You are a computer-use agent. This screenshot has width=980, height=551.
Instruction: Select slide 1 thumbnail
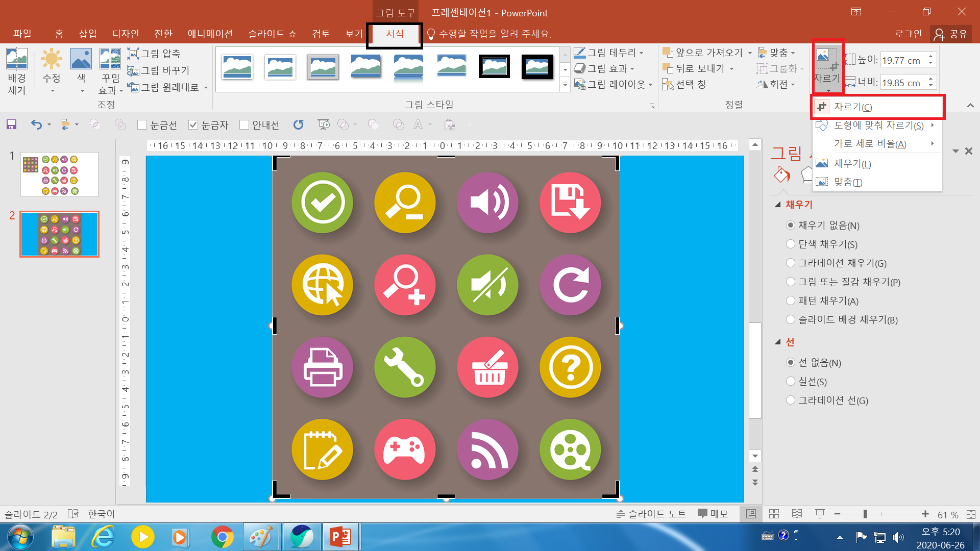click(x=59, y=174)
